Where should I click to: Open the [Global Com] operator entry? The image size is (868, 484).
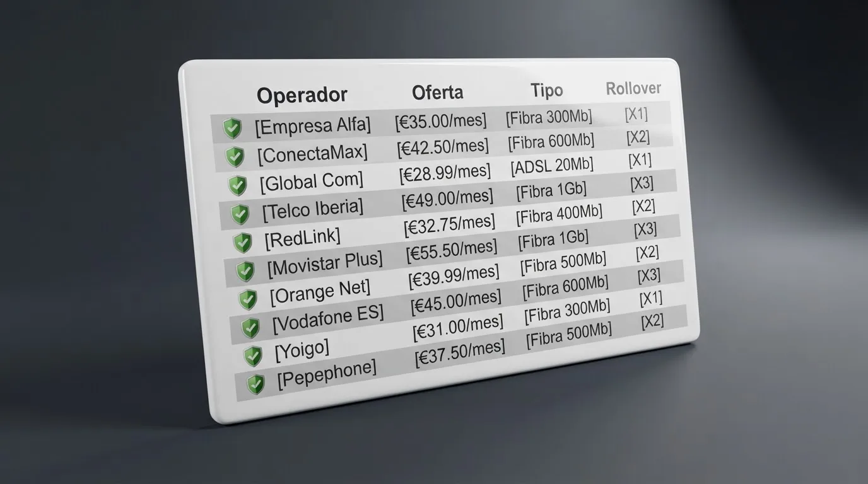312,182
